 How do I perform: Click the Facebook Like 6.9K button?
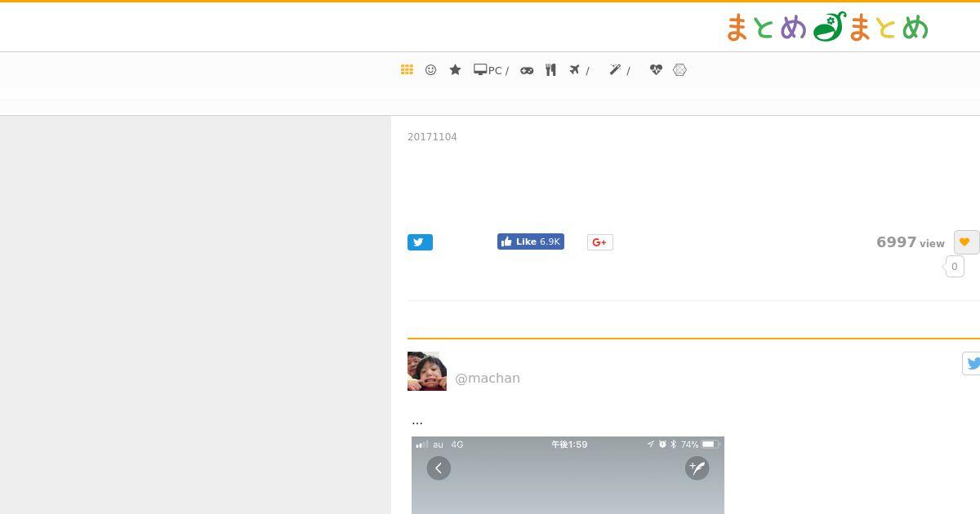tap(531, 241)
